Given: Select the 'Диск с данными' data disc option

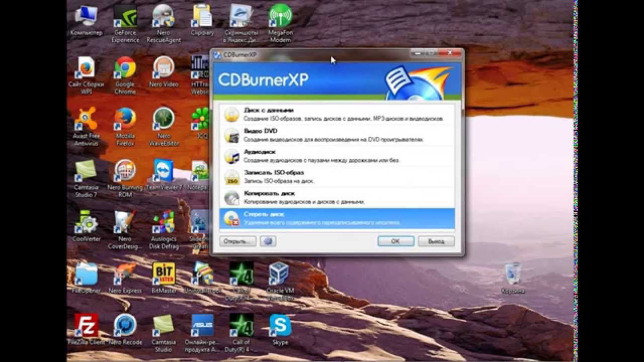Looking at the screenshot, I should [x=337, y=114].
